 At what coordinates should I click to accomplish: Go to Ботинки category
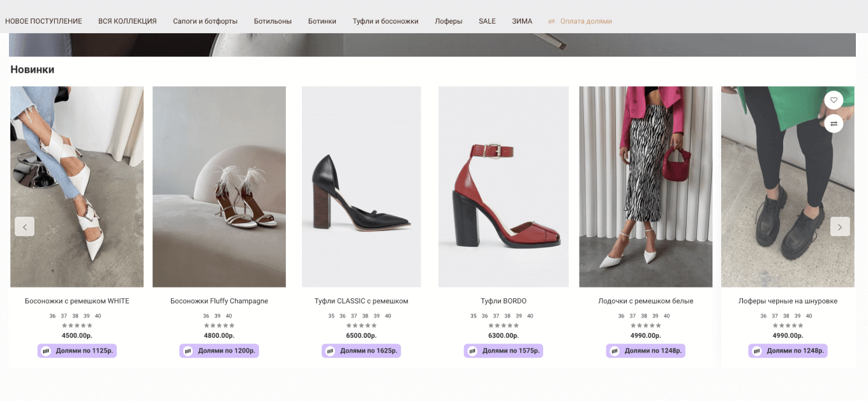click(322, 21)
